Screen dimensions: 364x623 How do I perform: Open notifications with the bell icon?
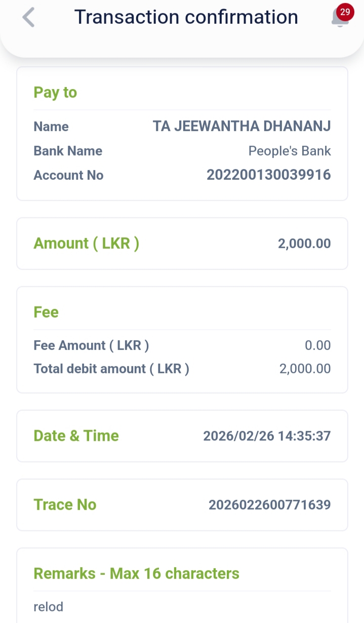[x=339, y=20]
